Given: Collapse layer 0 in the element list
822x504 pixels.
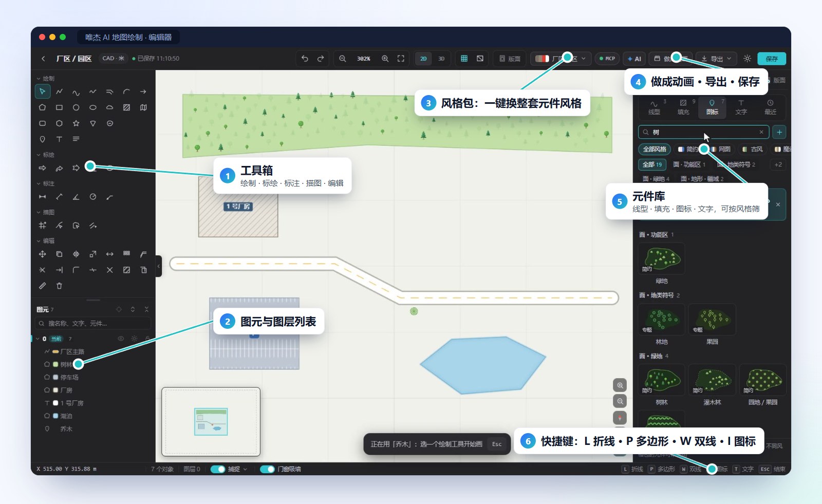Looking at the screenshot, I should coord(38,339).
